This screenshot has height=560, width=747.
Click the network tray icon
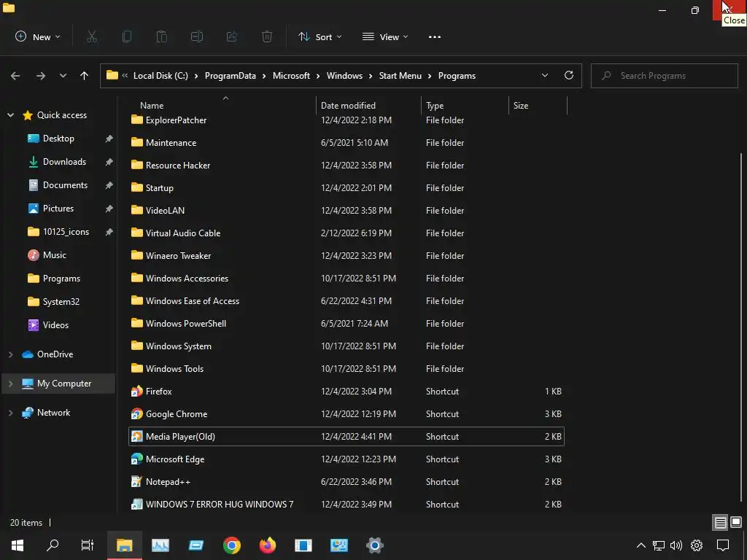point(659,545)
